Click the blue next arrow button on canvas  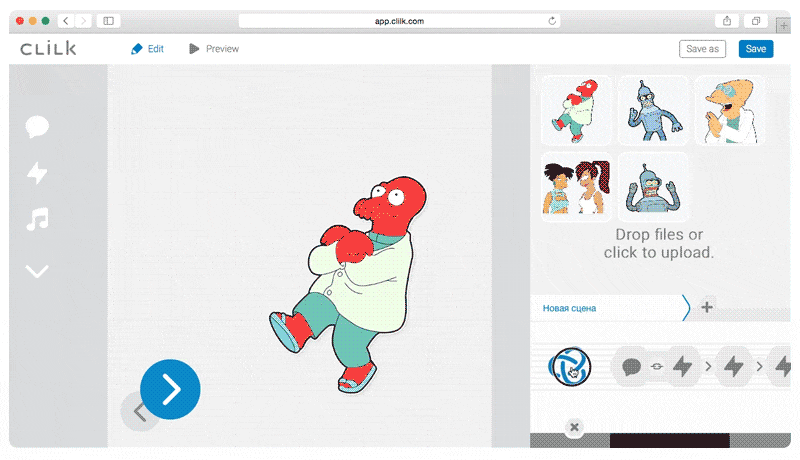[170, 390]
